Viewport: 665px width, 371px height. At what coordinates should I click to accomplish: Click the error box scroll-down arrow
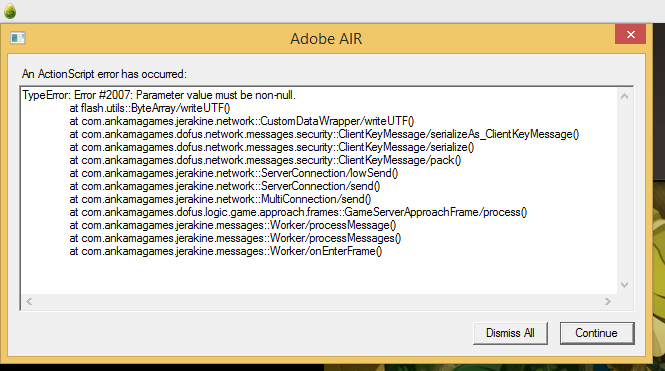point(624,285)
